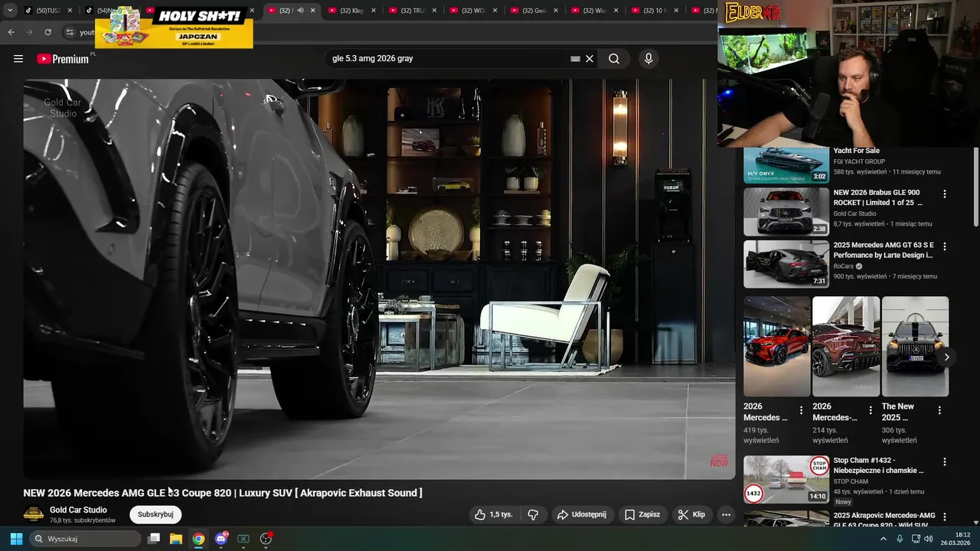
Task: Reload the page in Chrome
Action: (47, 32)
